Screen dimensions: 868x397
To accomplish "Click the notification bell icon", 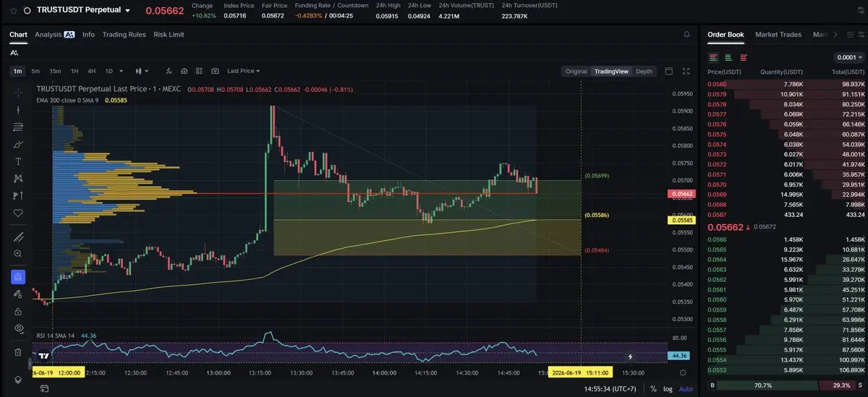I will pos(686,34).
